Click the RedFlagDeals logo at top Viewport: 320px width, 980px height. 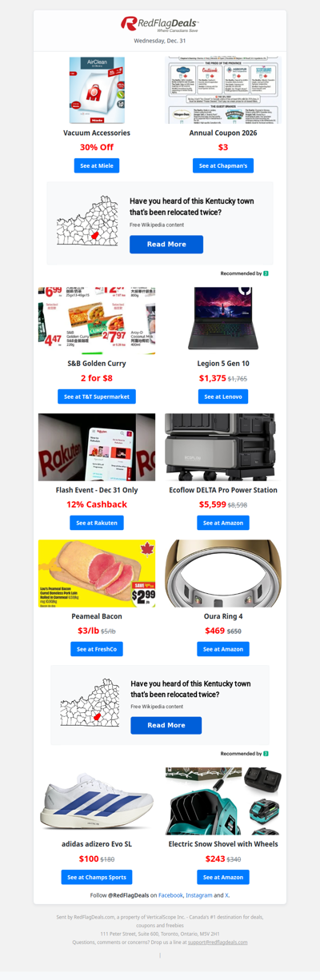pos(160,24)
